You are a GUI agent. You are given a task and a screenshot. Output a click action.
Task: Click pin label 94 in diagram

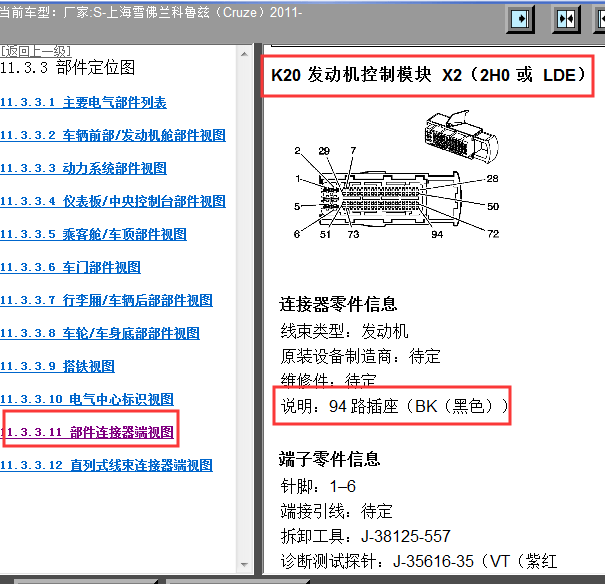coord(437,234)
